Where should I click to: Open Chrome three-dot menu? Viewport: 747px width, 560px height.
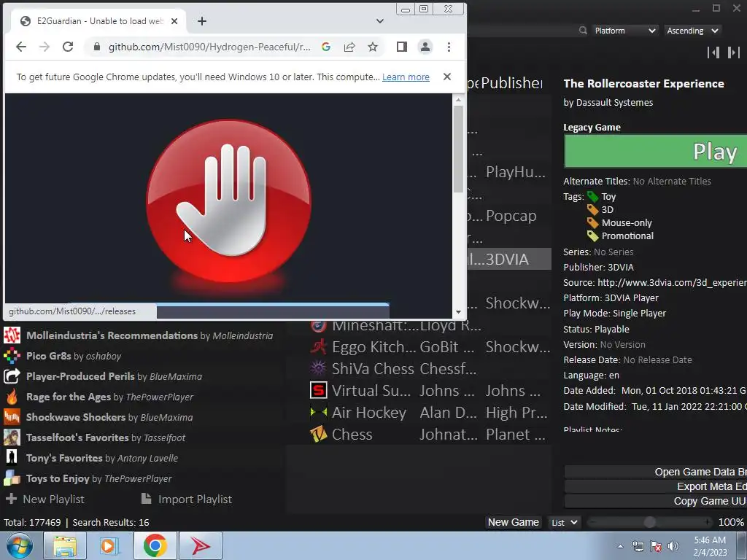click(x=449, y=47)
